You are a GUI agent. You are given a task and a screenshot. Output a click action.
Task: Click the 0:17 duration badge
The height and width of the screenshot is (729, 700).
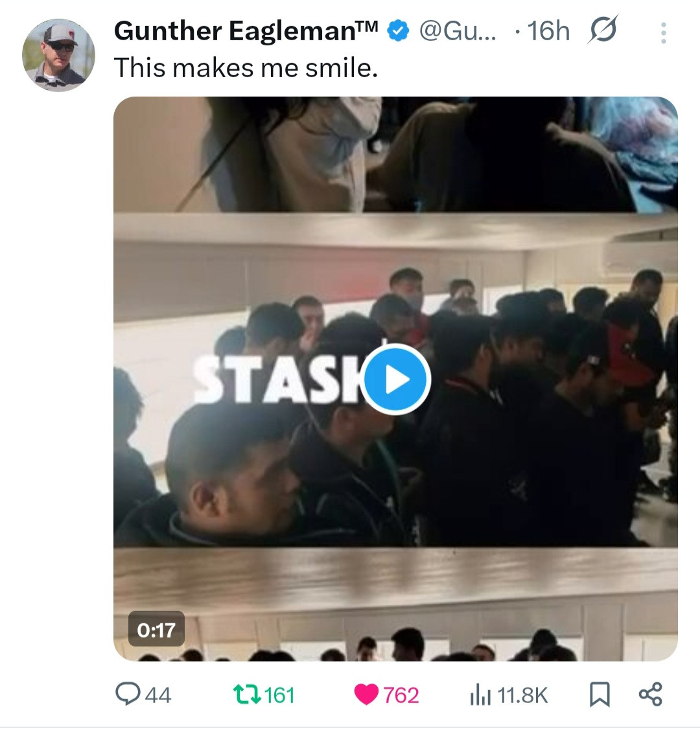click(x=156, y=630)
